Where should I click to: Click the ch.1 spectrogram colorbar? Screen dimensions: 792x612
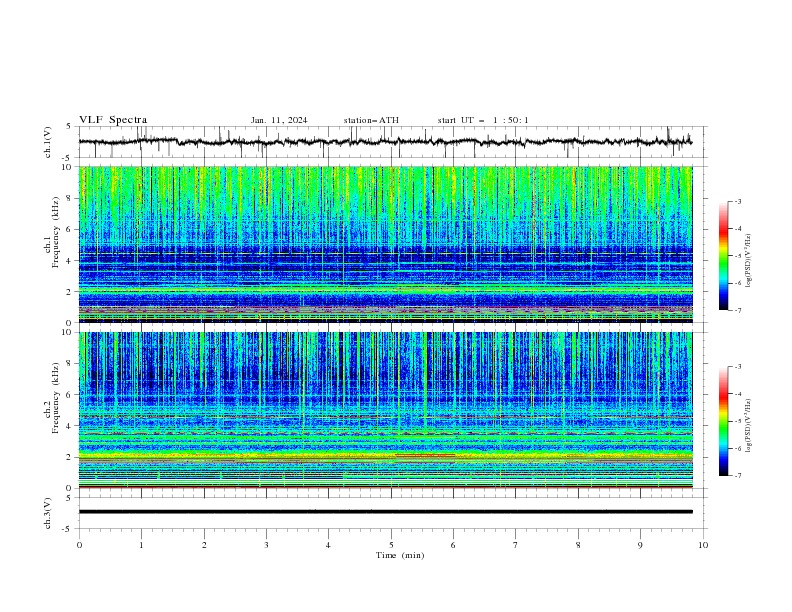[x=723, y=256]
